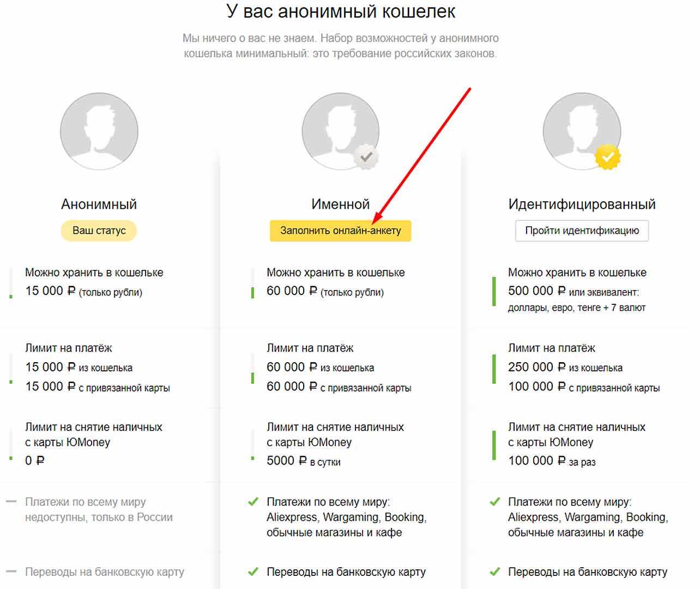This screenshot has width=700, height=589.
Task: Select the Анонимный column heading
Action: pyautogui.click(x=99, y=205)
